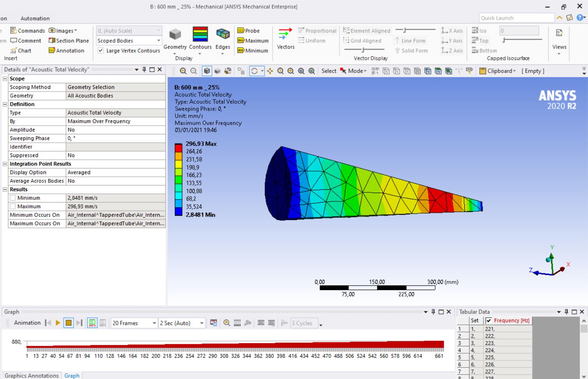Stop the animation playback

(69, 323)
